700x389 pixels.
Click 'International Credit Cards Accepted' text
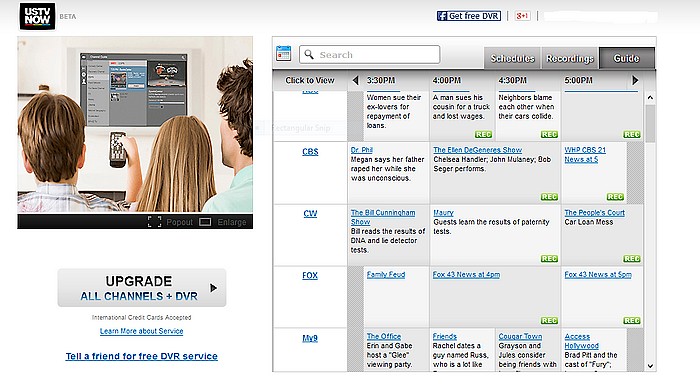[142, 318]
